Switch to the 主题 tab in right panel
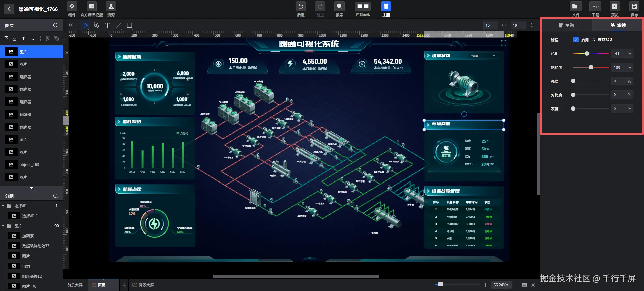The image size is (644, 291). click(x=566, y=25)
